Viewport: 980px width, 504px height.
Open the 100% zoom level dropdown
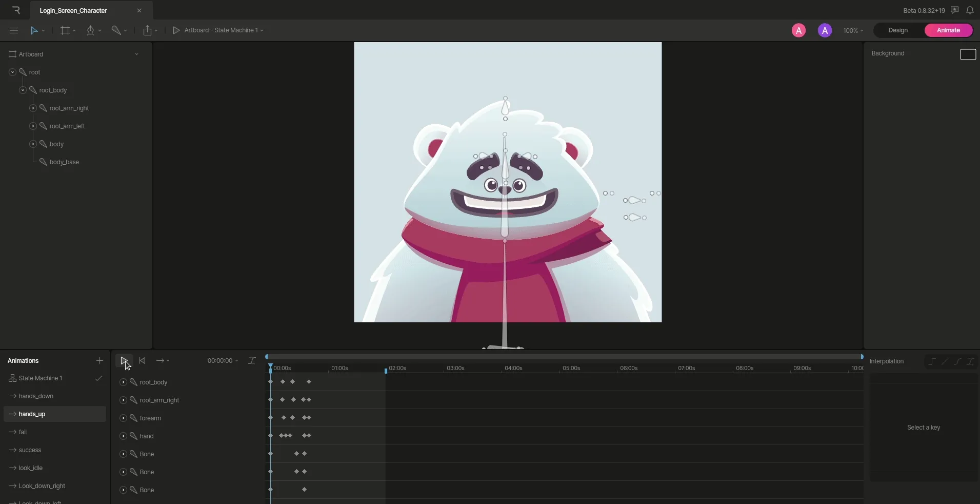[x=852, y=30]
